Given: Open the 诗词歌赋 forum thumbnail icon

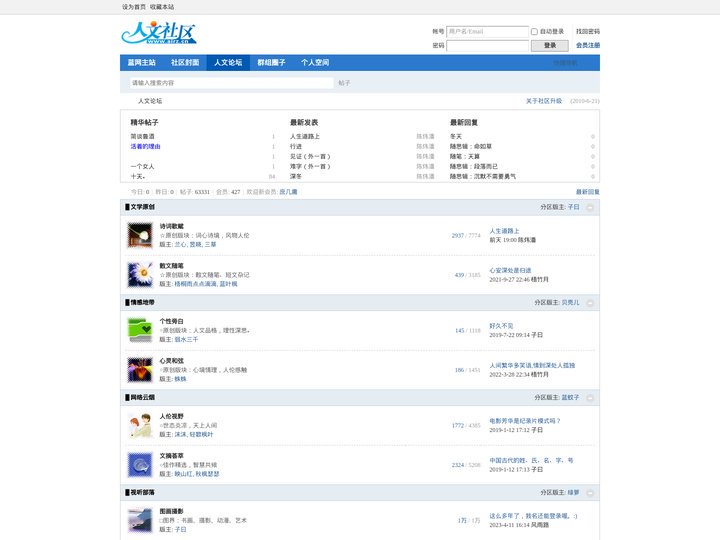Looking at the screenshot, I should [x=140, y=235].
